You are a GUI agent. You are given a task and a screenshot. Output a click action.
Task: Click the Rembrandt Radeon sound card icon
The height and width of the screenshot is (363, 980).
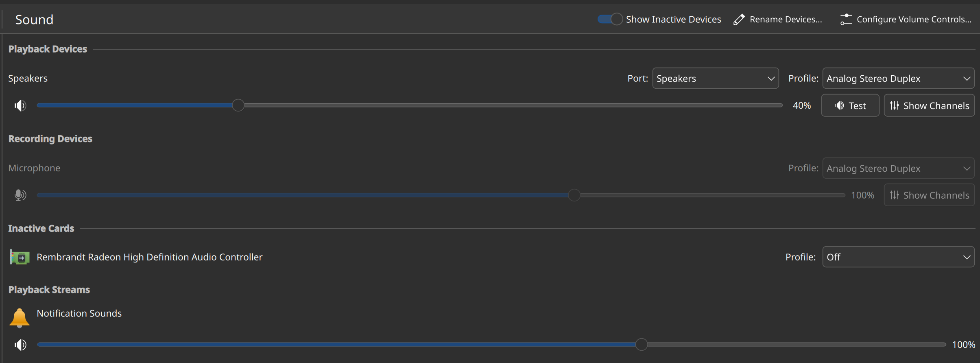tap(20, 257)
